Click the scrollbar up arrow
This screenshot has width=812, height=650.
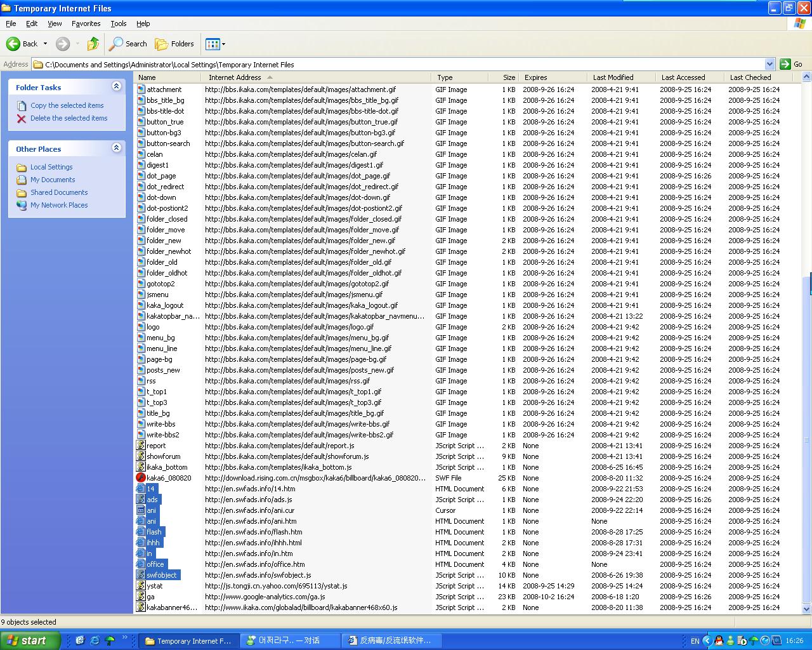(807, 77)
